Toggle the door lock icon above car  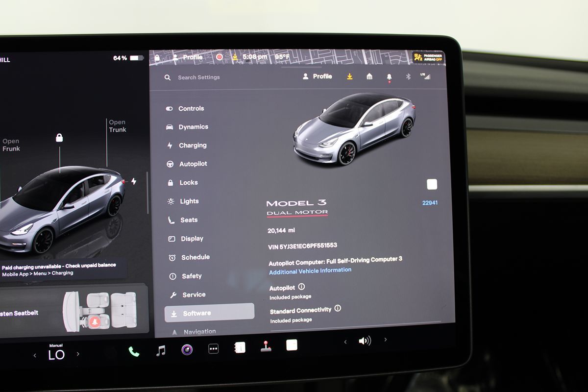point(59,138)
